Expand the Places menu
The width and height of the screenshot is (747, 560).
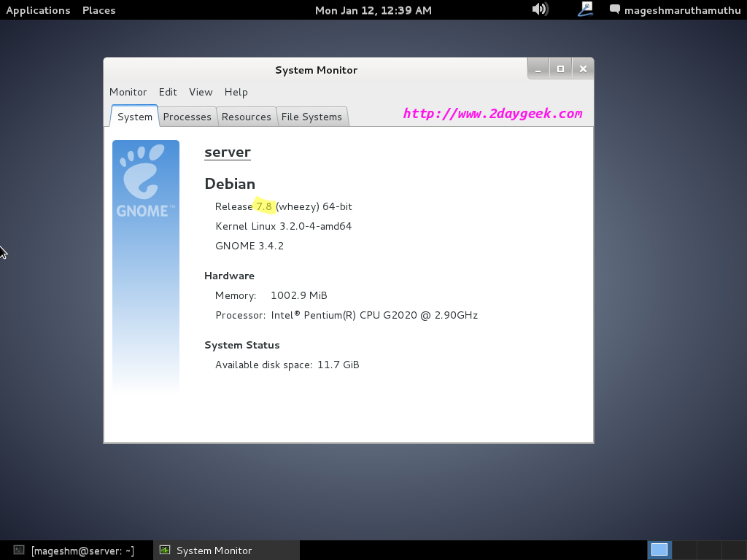click(98, 10)
